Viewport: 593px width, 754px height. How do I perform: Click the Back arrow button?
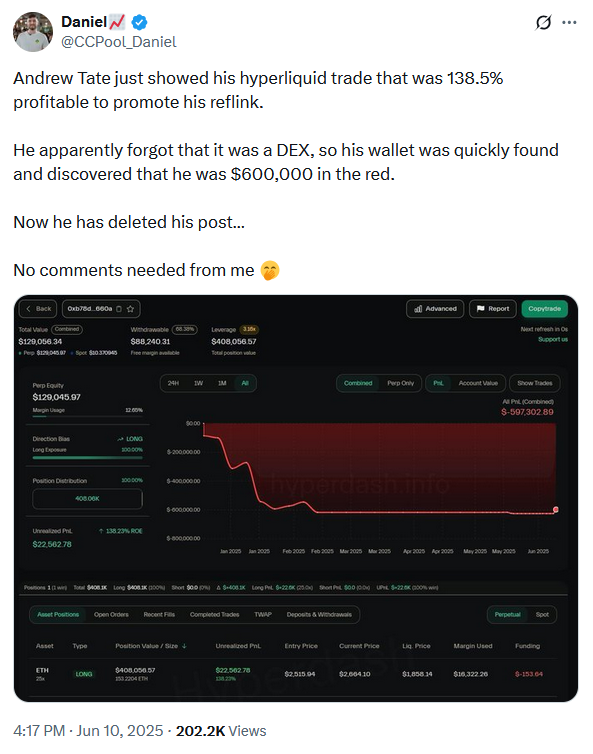pyautogui.click(x=38, y=309)
